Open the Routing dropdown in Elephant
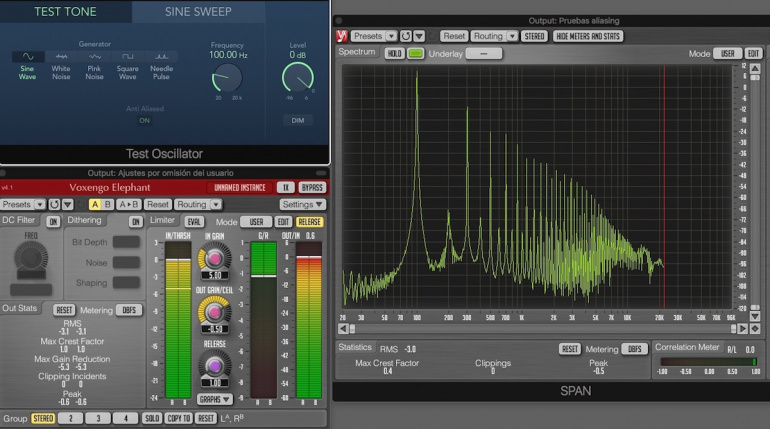 (x=198, y=204)
